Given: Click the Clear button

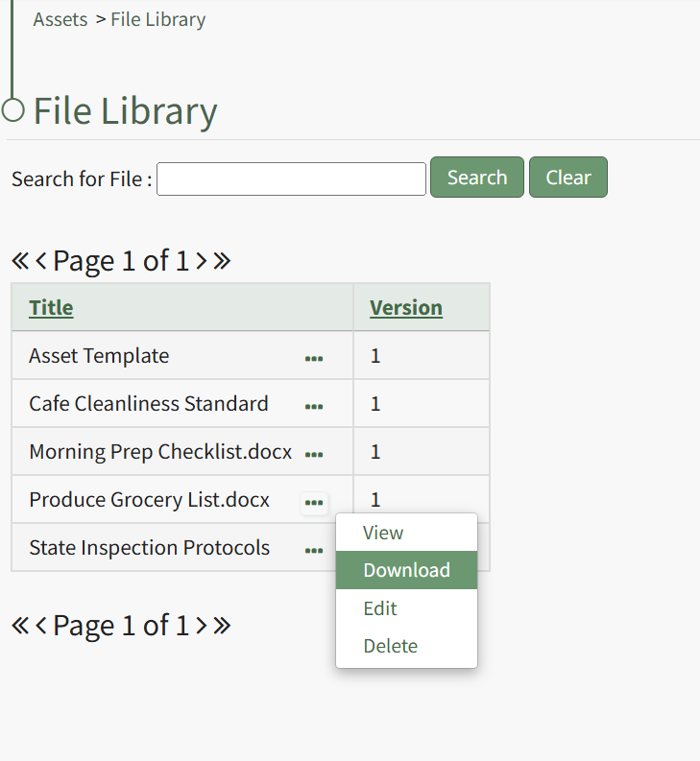Looking at the screenshot, I should pyautogui.click(x=567, y=178).
